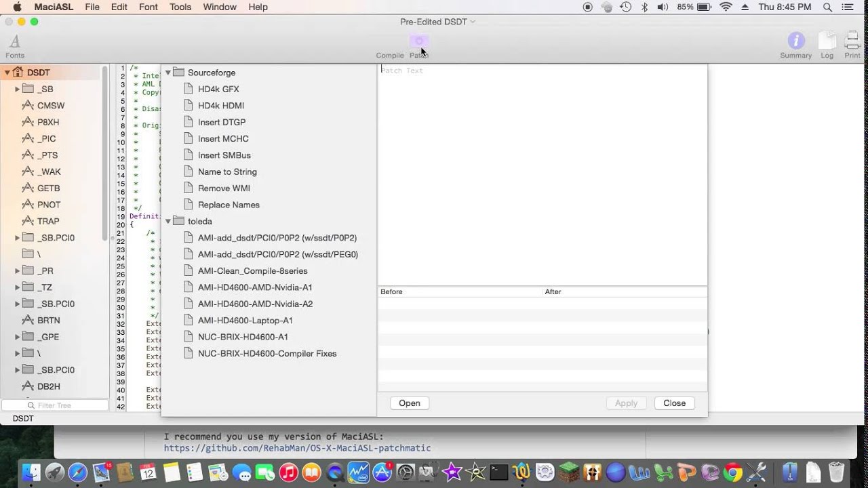Select NUC-BRIX-HD4600-Compiler Fixes patch
Screen dimensions: 868x488
click(x=267, y=353)
